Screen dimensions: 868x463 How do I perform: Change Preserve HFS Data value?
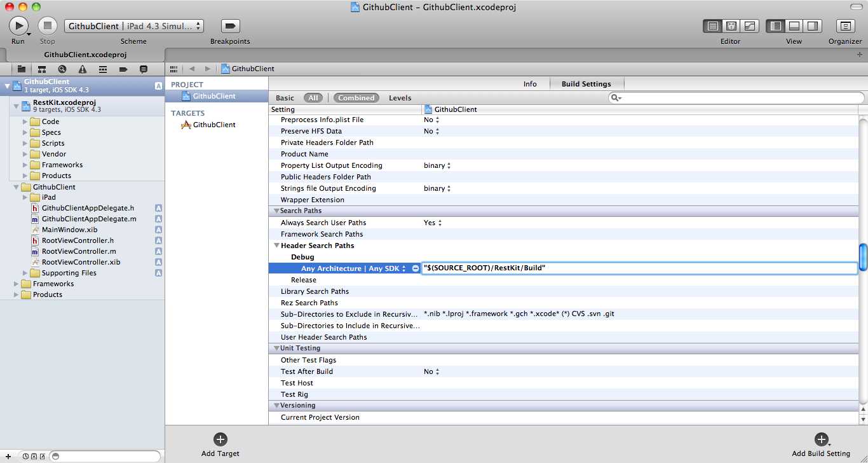click(x=431, y=131)
